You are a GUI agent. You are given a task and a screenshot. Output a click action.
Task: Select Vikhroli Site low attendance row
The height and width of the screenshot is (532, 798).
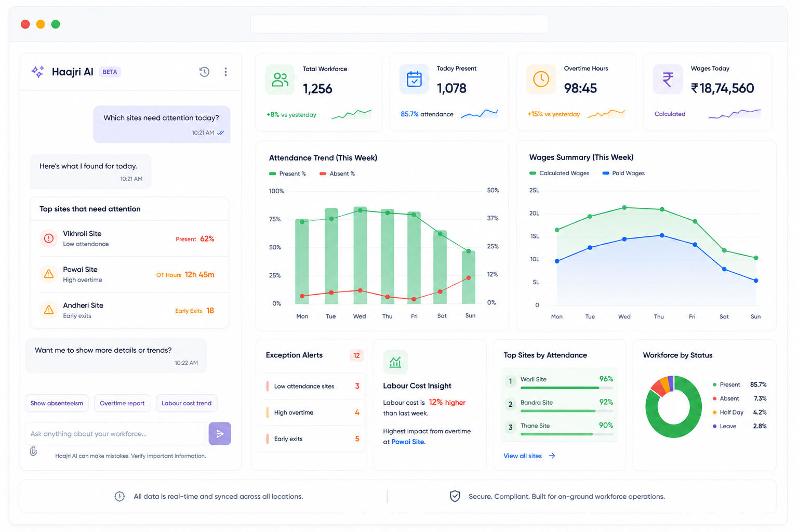[129, 238]
